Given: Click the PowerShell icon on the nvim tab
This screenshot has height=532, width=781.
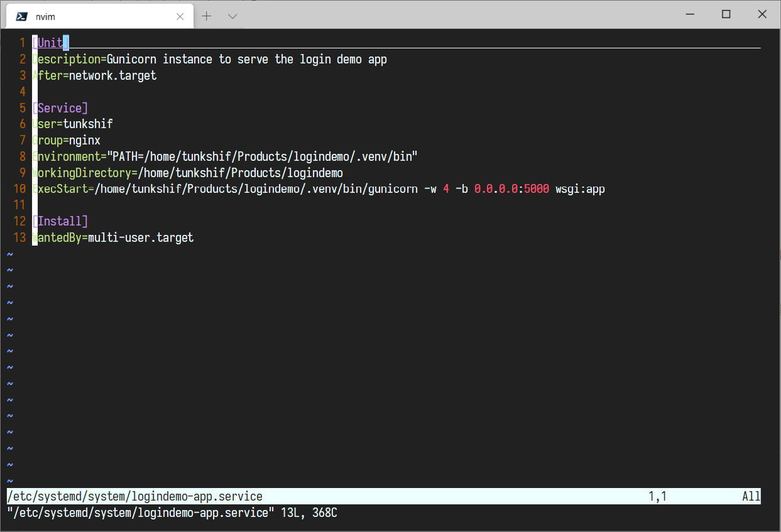Looking at the screenshot, I should click(x=21, y=17).
